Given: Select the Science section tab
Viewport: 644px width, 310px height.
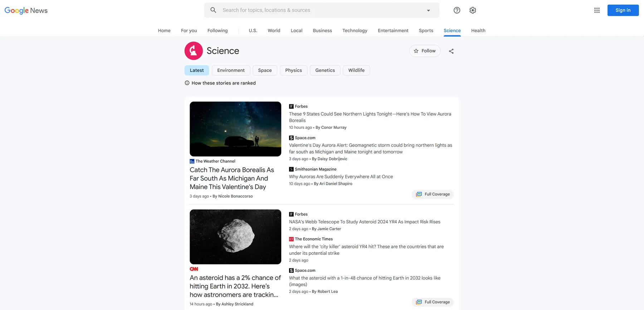Looking at the screenshot, I should pyautogui.click(x=452, y=30).
